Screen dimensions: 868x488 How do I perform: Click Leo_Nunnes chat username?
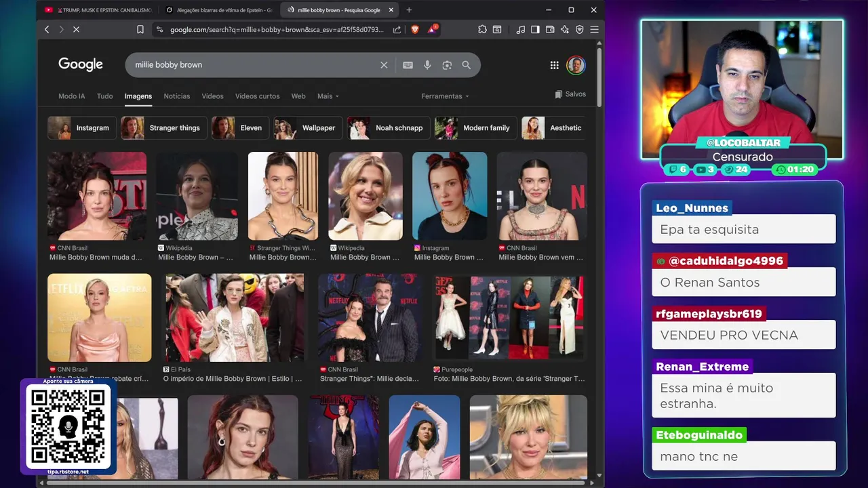click(692, 208)
